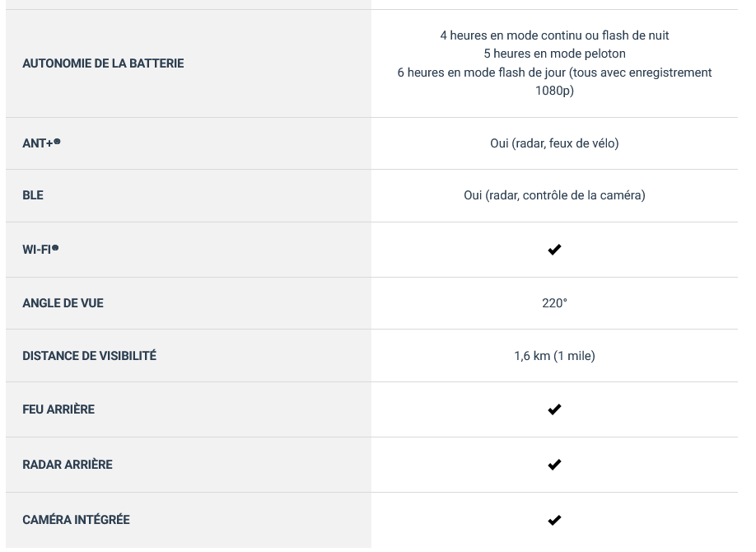The width and height of the screenshot is (756, 552).
Task: Click the 220° angle value
Action: click(554, 303)
